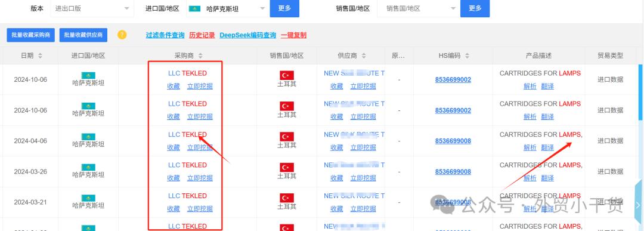Click Turkey flag in 2024-03-26 row

(x=287, y=167)
